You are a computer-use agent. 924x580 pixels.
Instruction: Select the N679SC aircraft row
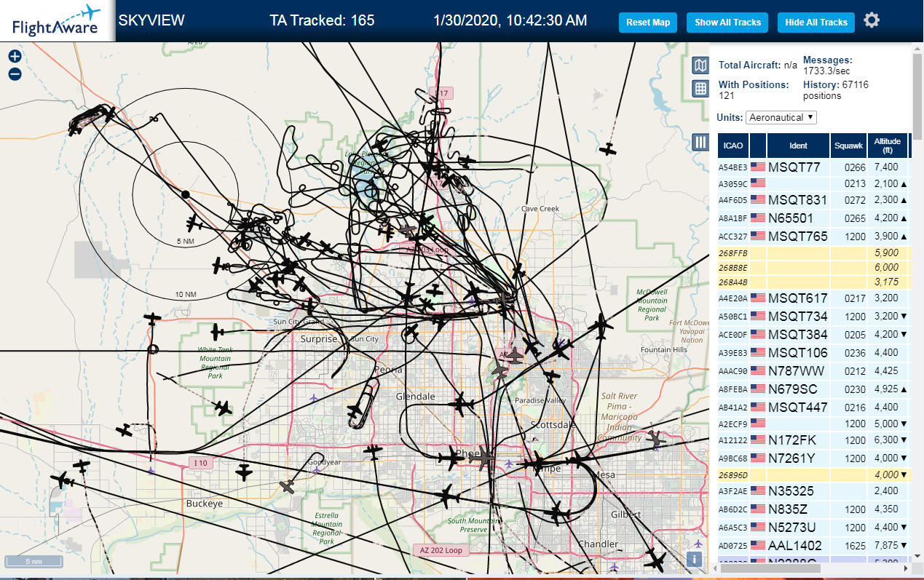813,389
